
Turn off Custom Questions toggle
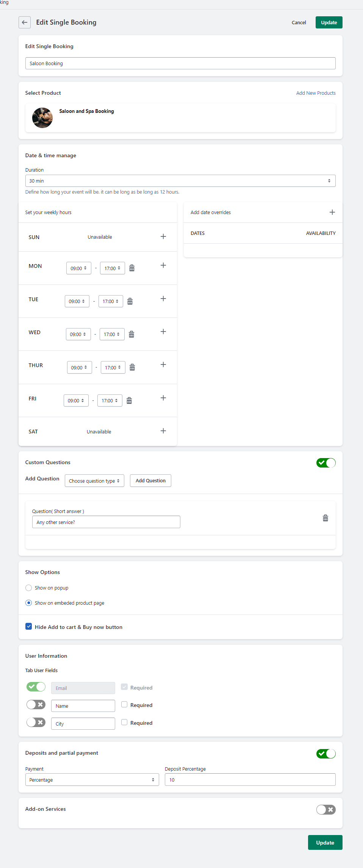point(325,463)
